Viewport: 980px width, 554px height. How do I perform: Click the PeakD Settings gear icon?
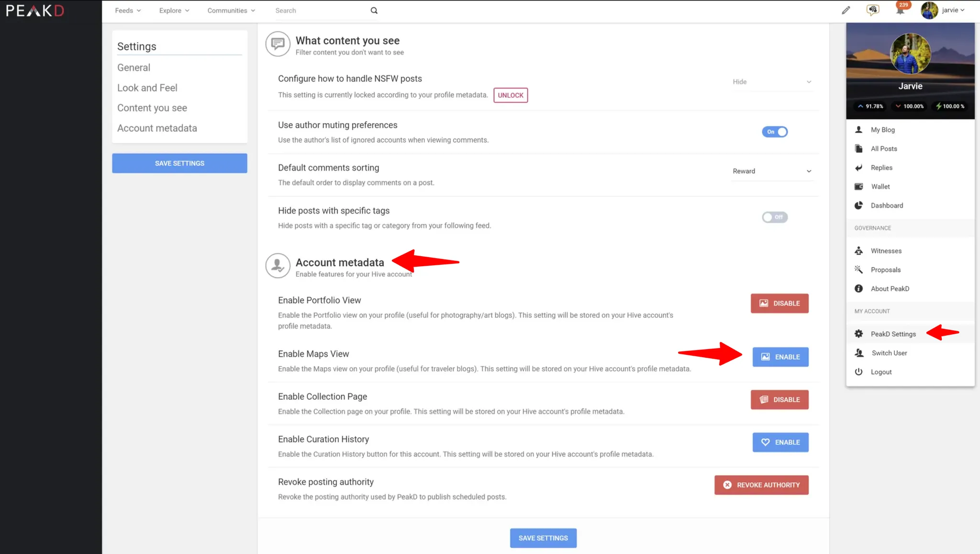click(859, 334)
